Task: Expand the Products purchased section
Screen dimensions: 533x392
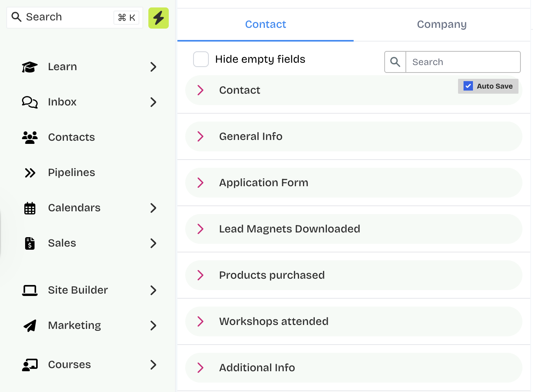Action: 201,275
